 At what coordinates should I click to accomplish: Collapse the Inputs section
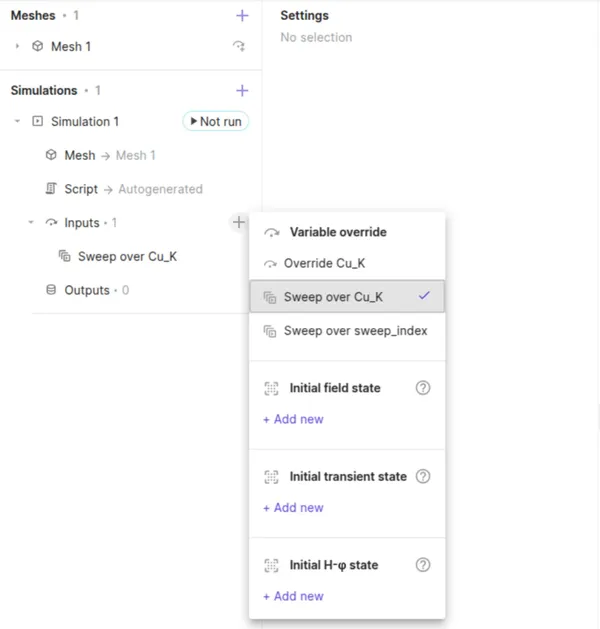31,222
